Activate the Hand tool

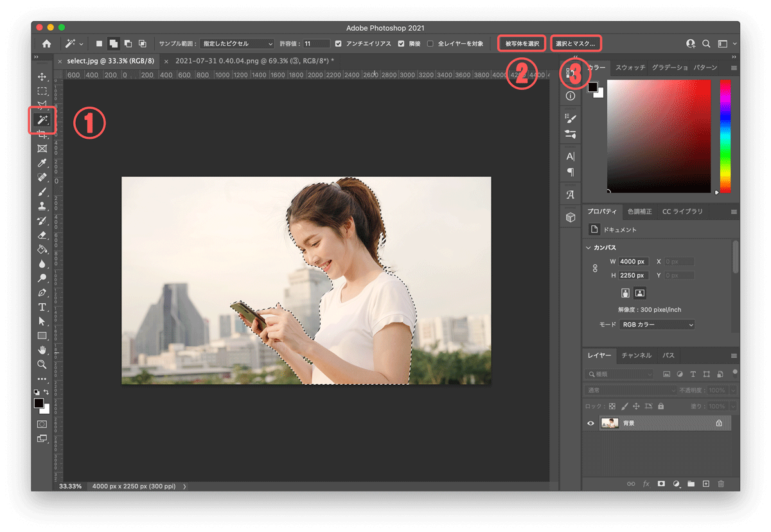point(42,350)
